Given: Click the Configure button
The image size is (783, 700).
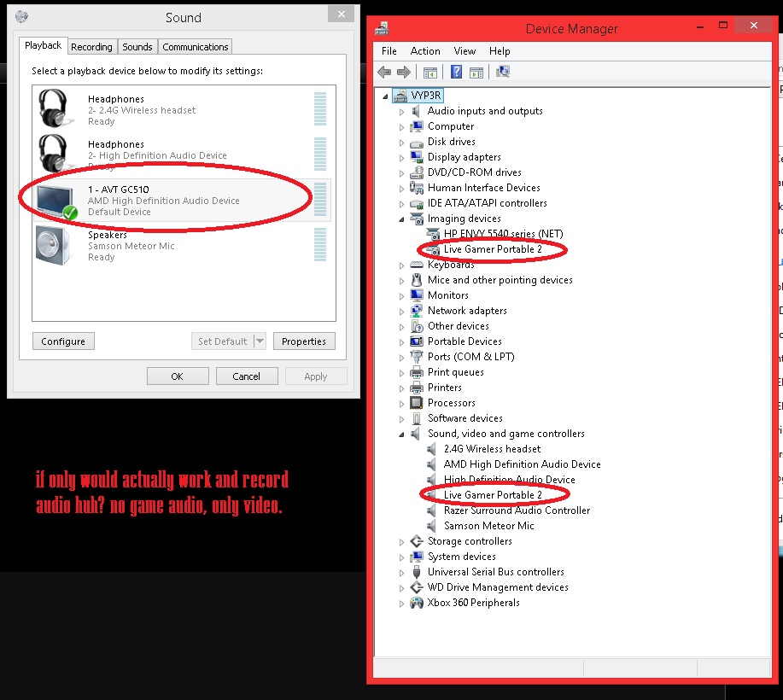Looking at the screenshot, I should [x=63, y=341].
